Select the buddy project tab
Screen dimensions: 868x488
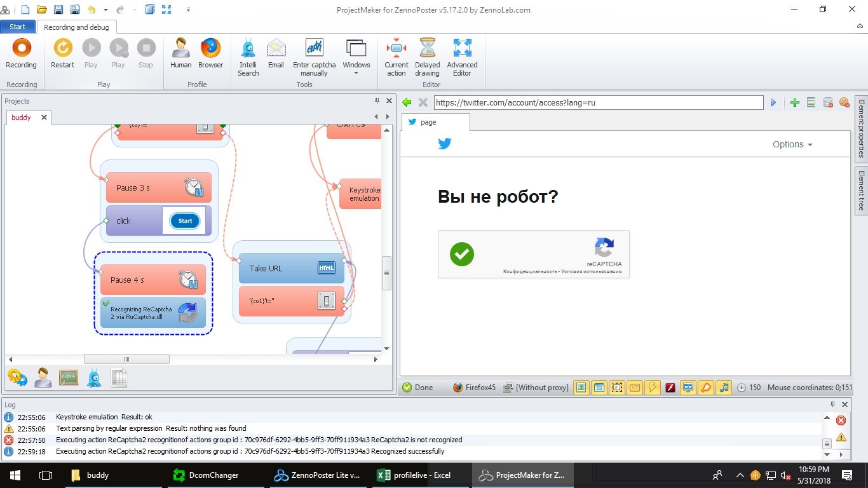tap(22, 118)
